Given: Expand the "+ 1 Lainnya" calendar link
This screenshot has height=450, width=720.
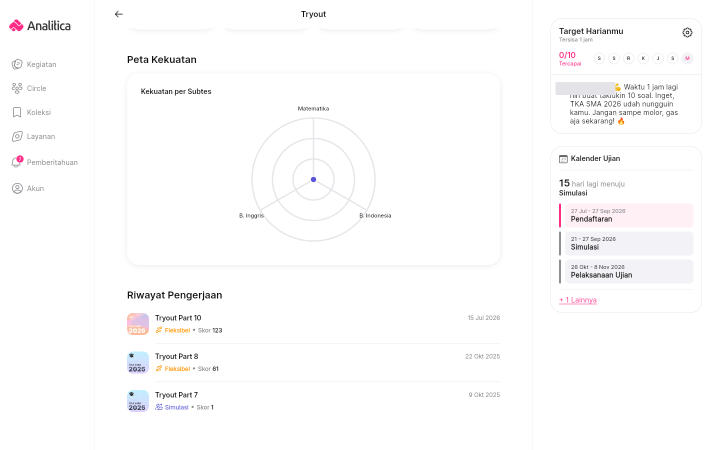Looking at the screenshot, I should (578, 300).
